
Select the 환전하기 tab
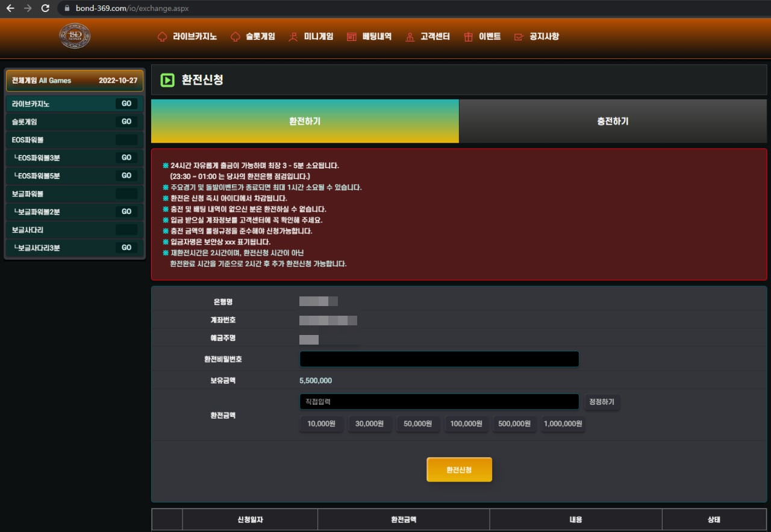coord(305,121)
